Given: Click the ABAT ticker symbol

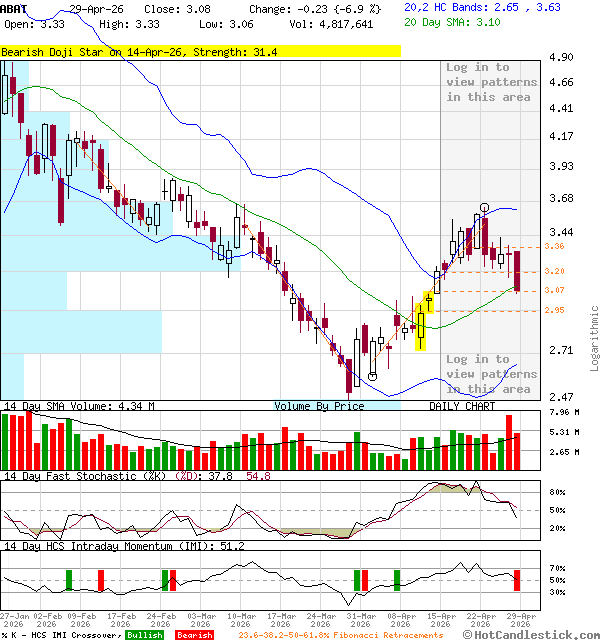Looking at the screenshot, I should [14, 8].
